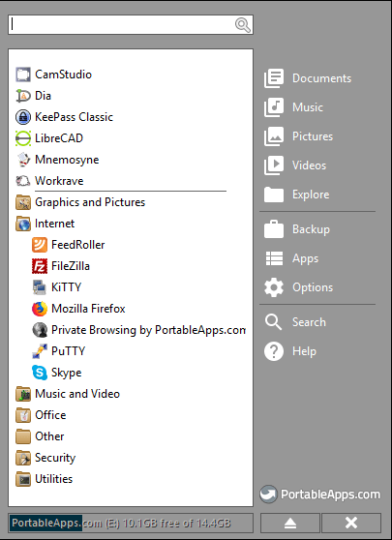This screenshot has width=392, height=540.
Task: Open the Backup menu
Action: 297,229
